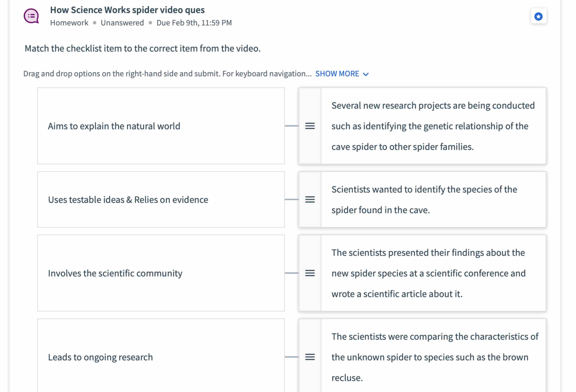Select the 'Involves the scientific community' box

click(x=161, y=273)
